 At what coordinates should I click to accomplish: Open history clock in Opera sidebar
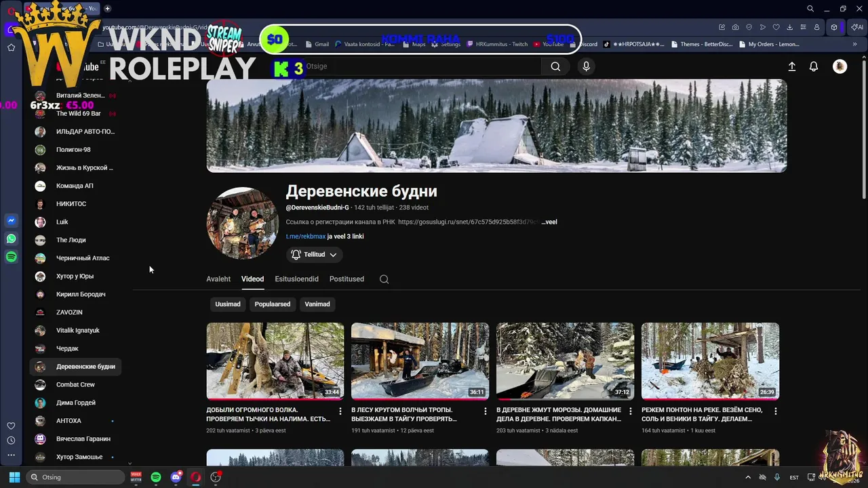tap(11, 441)
